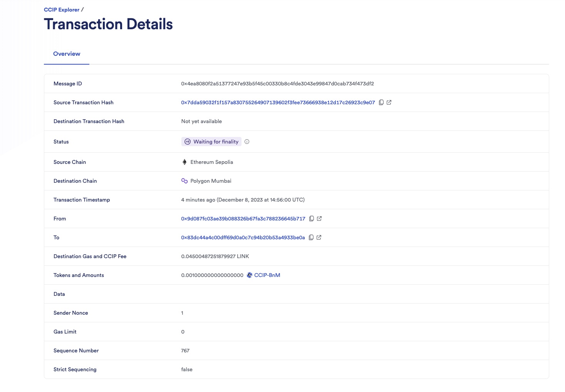Click the Ethereum Sepolia text
565x392 pixels.
[x=212, y=162]
